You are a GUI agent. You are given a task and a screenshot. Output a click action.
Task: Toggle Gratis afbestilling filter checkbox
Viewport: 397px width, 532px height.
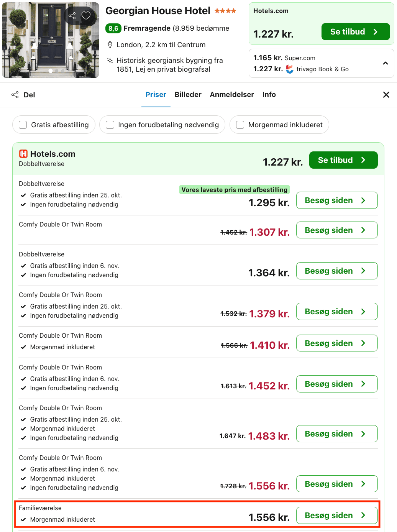pyautogui.click(x=23, y=125)
